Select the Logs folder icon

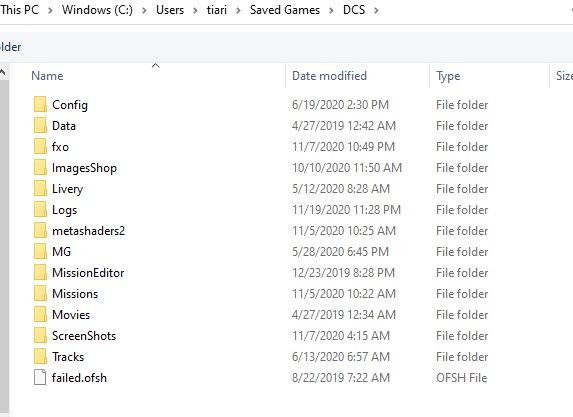[40, 209]
